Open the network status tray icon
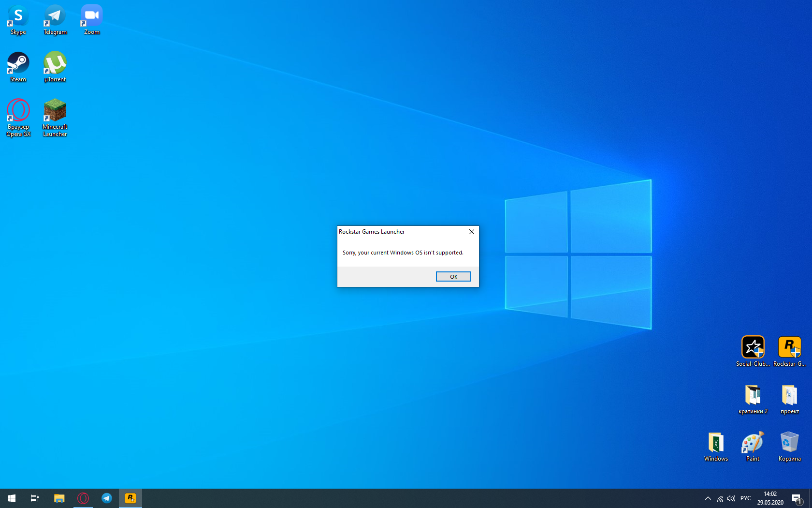The width and height of the screenshot is (812, 508). (720, 498)
